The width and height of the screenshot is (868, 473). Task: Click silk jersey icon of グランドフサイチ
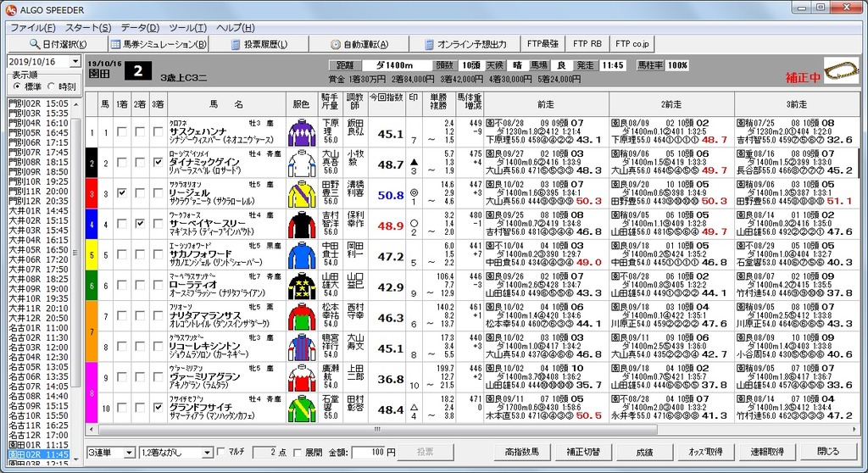[303, 409]
